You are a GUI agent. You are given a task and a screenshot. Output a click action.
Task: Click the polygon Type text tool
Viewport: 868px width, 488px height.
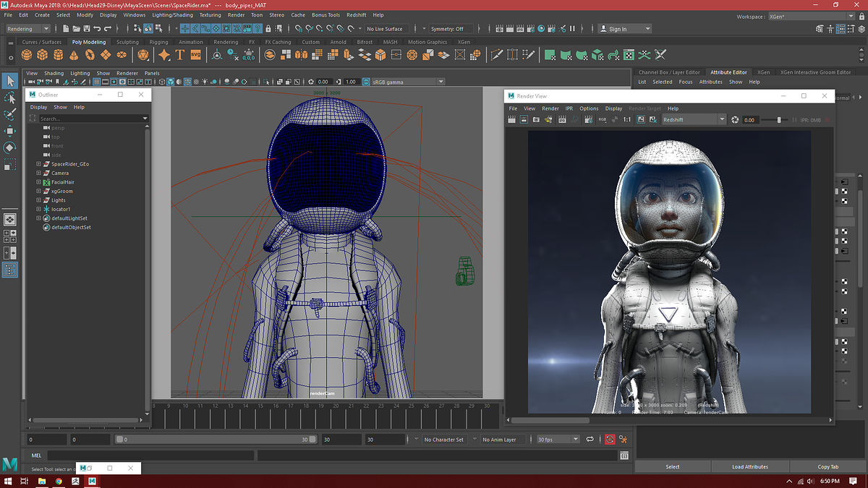point(180,55)
